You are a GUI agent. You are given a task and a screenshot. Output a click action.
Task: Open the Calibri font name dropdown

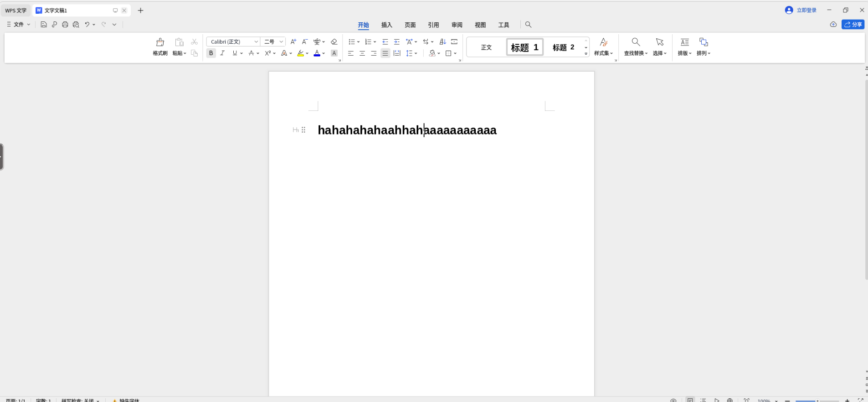(x=256, y=42)
